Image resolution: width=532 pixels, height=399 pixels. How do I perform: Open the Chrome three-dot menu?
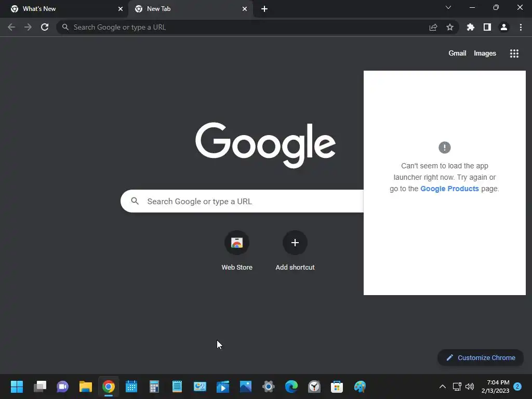(x=521, y=27)
